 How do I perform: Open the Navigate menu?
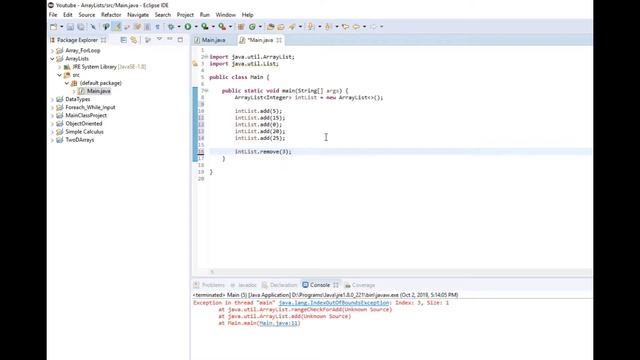138,15
